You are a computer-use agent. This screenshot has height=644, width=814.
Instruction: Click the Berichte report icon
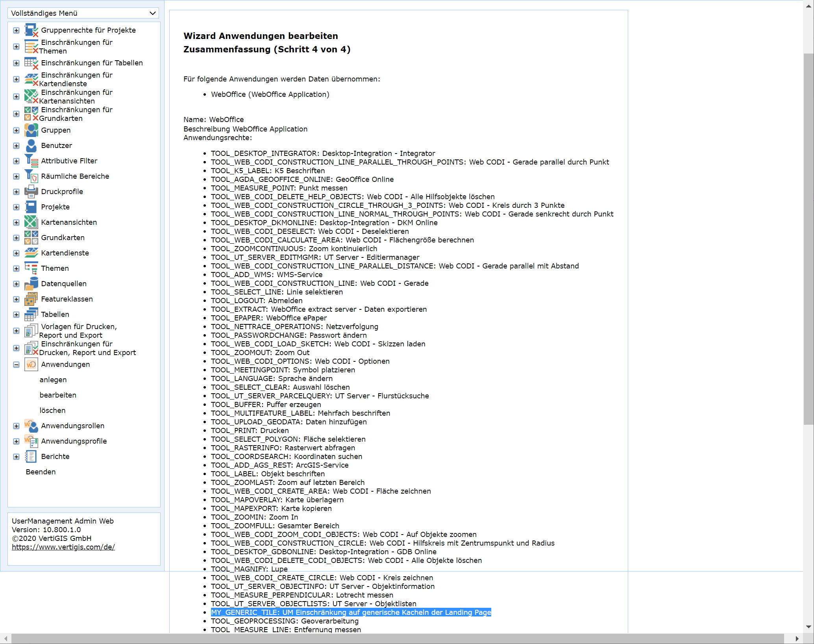click(31, 457)
